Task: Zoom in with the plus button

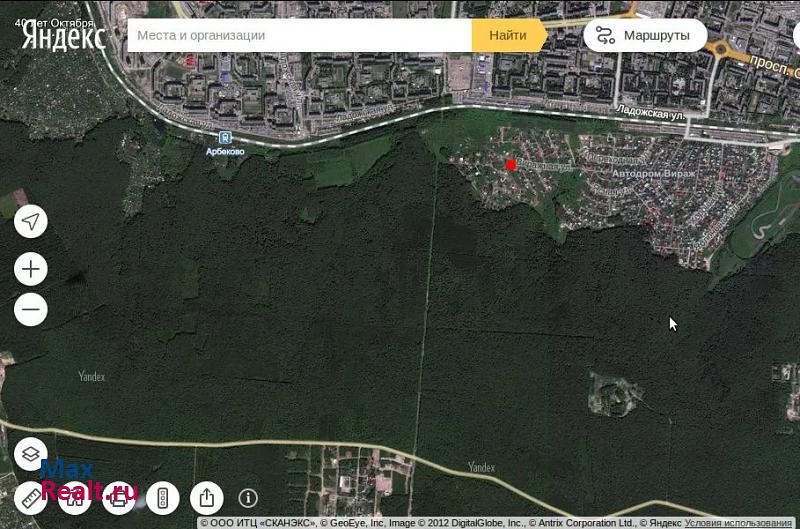Action: (x=31, y=269)
